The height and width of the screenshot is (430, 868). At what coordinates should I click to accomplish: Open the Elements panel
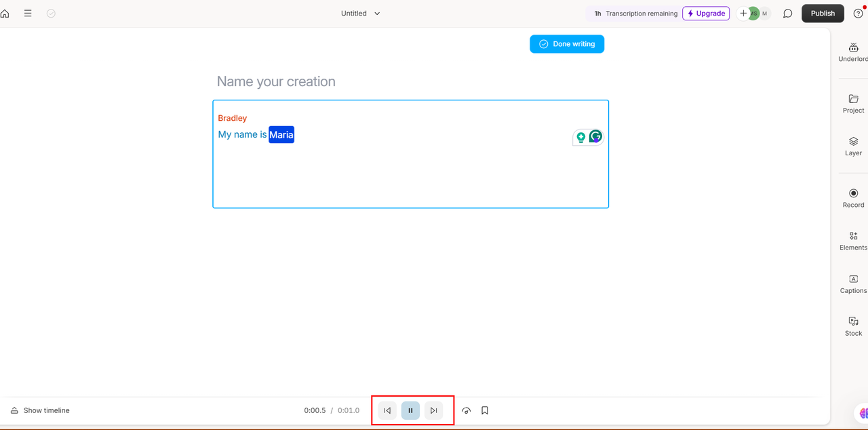pyautogui.click(x=853, y=241)
